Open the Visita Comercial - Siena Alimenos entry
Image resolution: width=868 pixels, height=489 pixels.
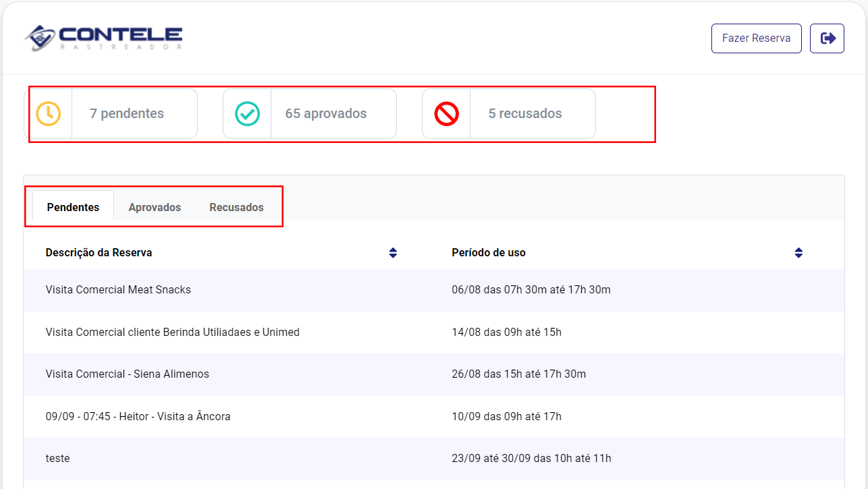click(x=128, y=374)
